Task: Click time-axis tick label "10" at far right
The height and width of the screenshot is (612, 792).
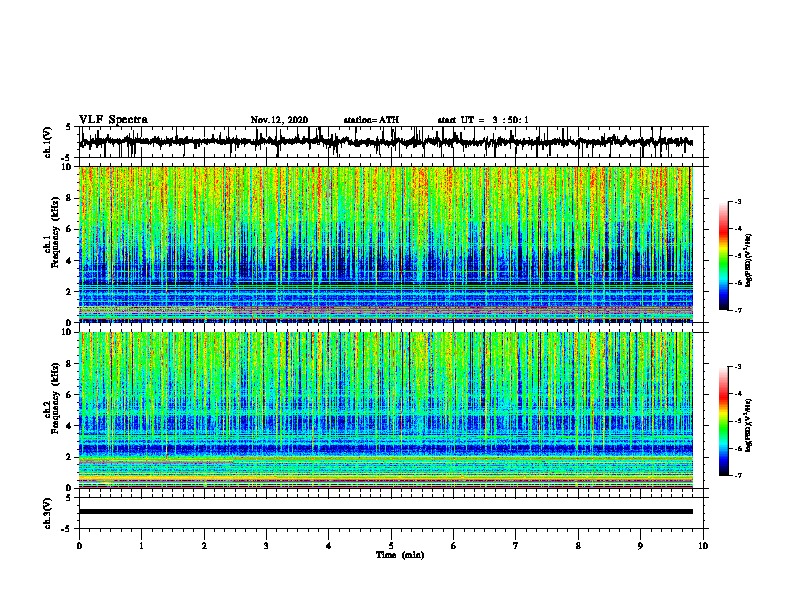Action: pyautogui.click(x=703, y=546)
